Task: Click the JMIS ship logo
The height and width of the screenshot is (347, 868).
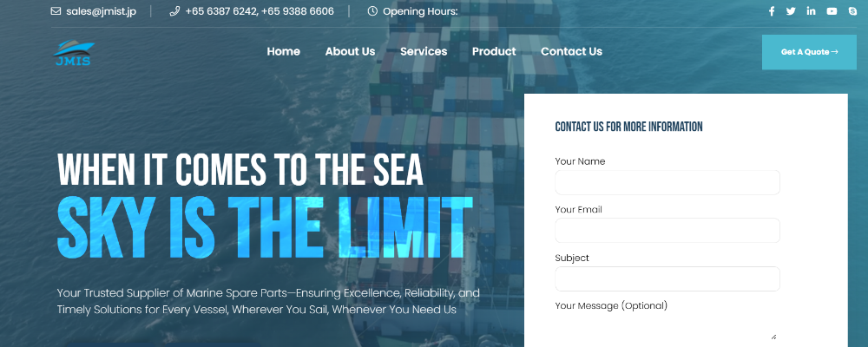Action: click(74, 53)
